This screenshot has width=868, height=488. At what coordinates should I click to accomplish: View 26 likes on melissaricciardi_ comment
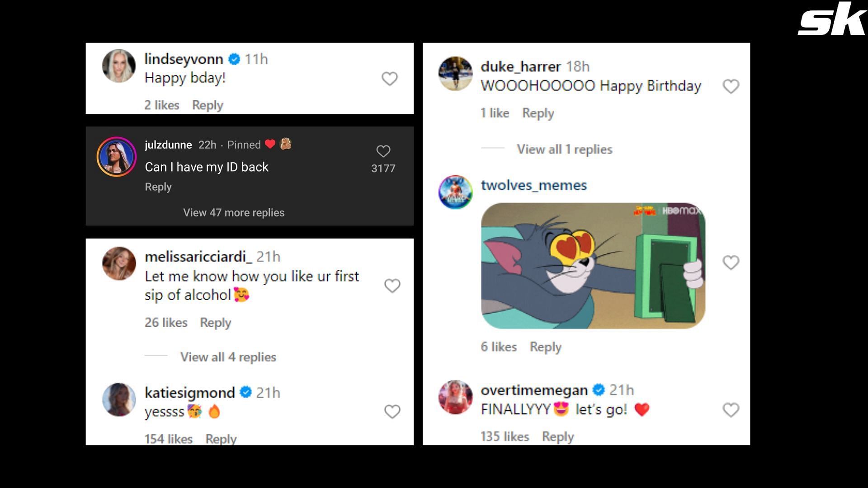[166, 323]
